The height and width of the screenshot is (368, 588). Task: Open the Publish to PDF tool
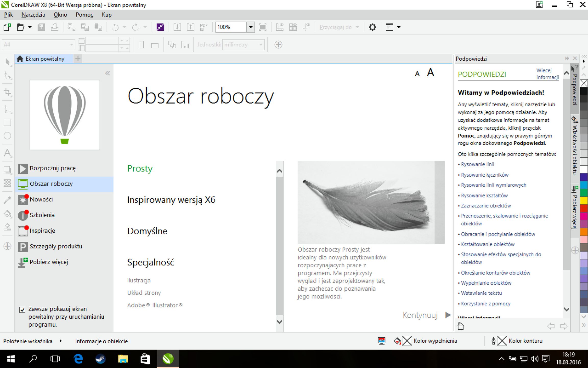pos(203,27)
